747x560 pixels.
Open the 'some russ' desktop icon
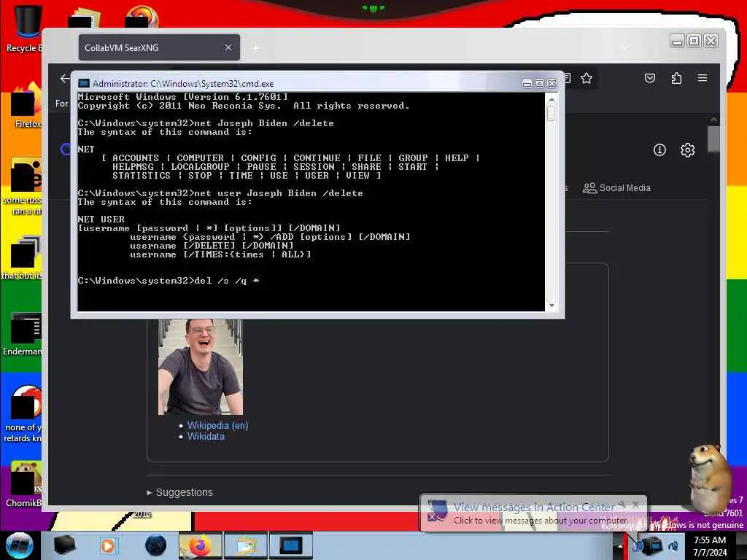coord(23,187)
